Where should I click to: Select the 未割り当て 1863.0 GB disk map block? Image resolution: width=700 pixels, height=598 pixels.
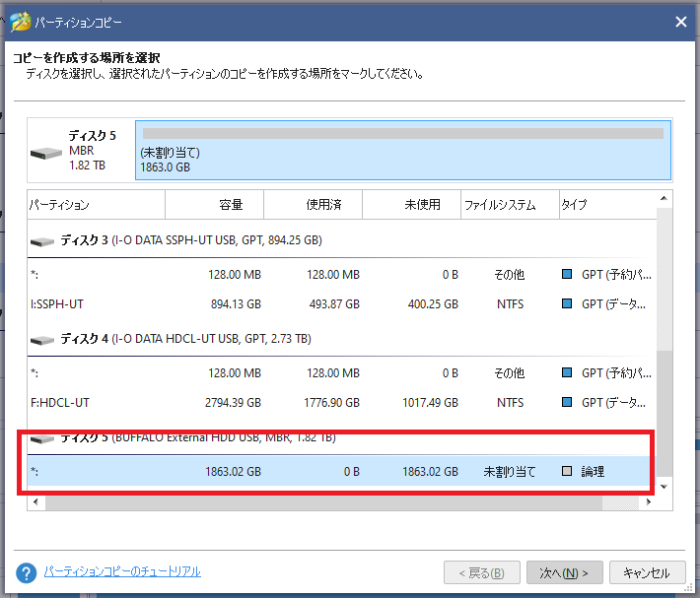tap(403, 151)
